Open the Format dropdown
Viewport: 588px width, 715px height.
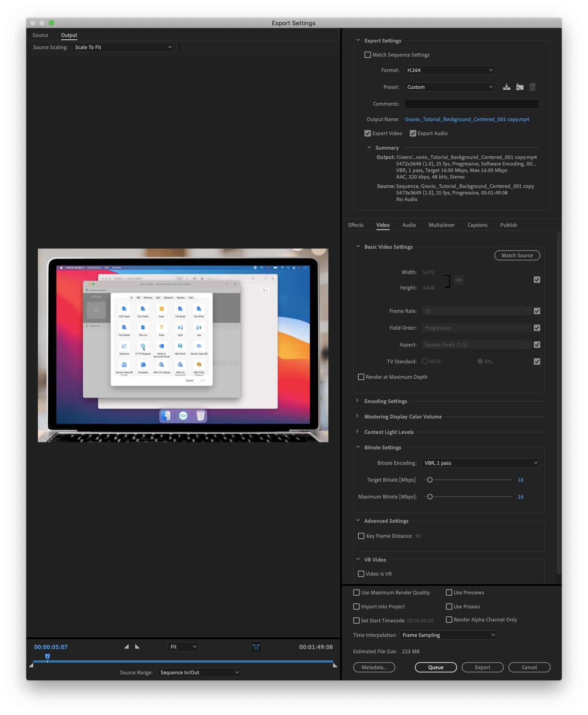(449, 70)
